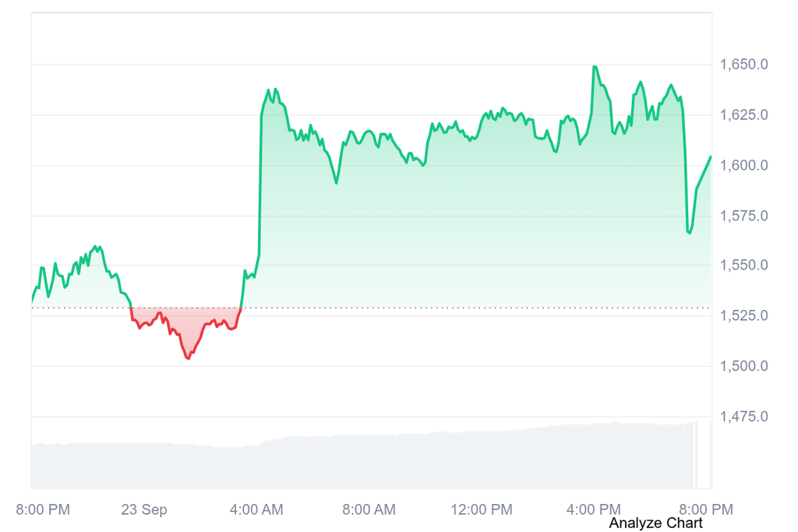Viewport: 798px width, 532px height.
Task: Click the 1,475.0 price axis label
Action: coord(743,417)
